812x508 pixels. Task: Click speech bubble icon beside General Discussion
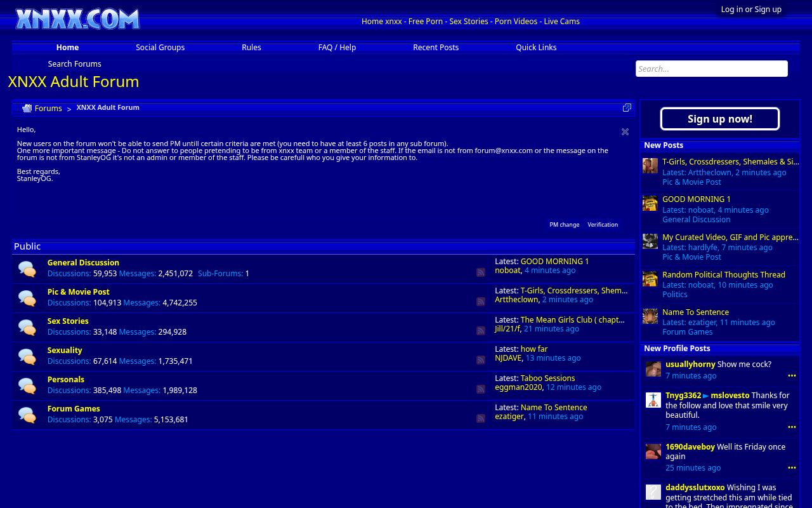pos(27,269)
